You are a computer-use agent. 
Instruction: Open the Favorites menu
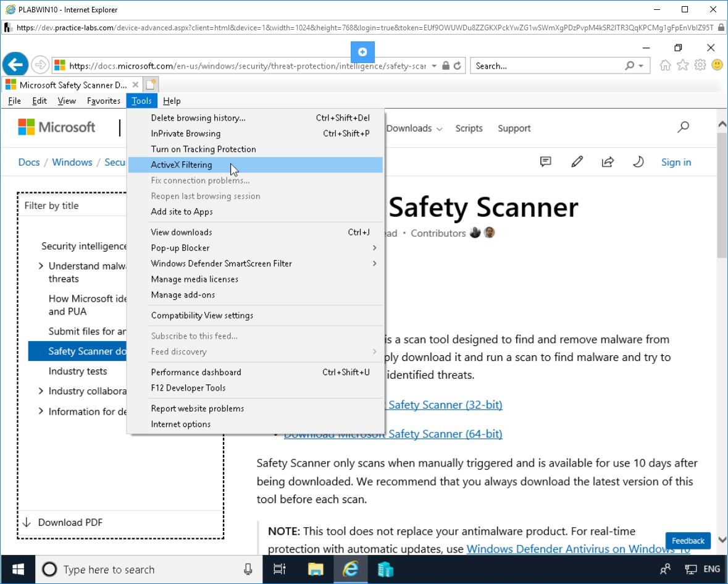coord(104,101)
